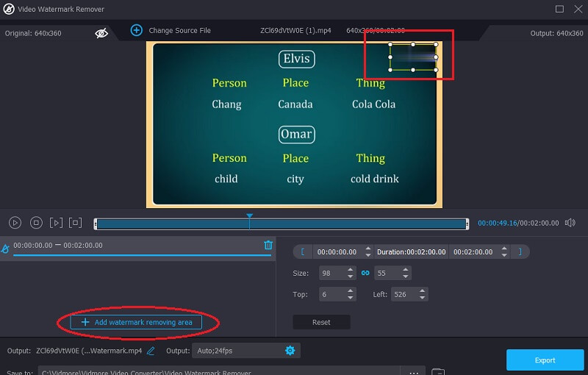Toggle the original preview eye icon
Screen dimensions: 588x375
click(x=101, y=33)
